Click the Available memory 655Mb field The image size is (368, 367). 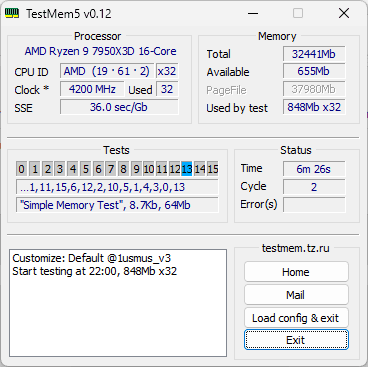pos(314,71)
